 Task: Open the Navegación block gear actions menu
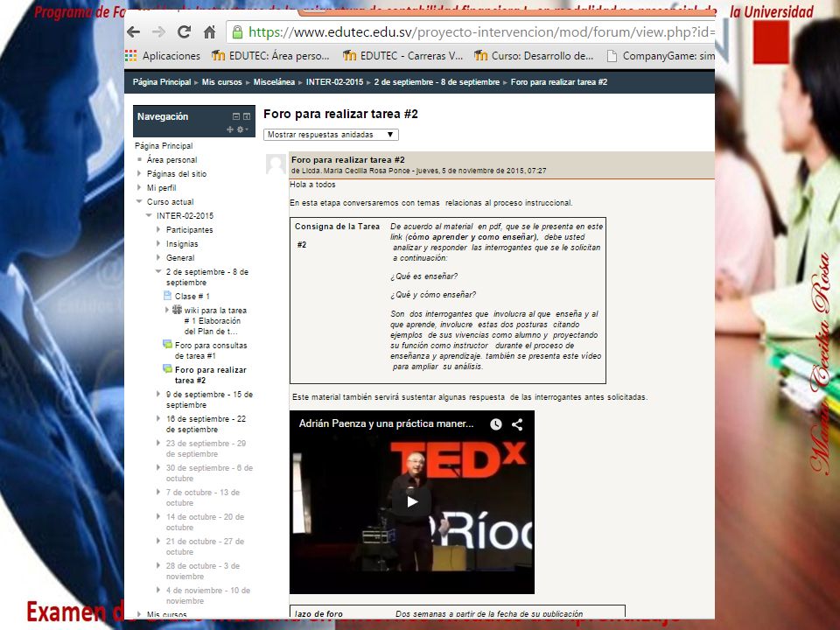tap(241, 129)
